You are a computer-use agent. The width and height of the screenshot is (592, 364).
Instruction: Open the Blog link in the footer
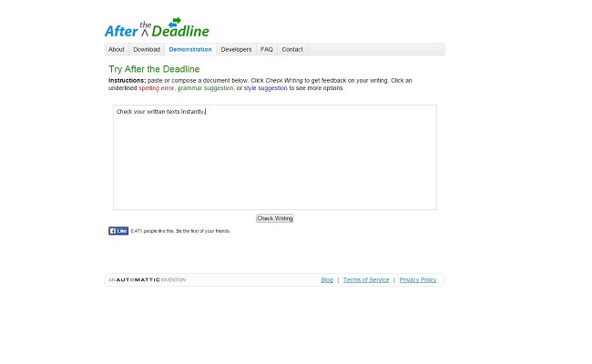pyautogui.click(x=327, y=280)
